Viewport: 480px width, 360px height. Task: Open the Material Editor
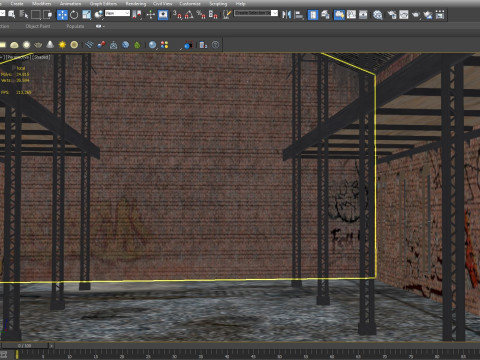(378, 15)
